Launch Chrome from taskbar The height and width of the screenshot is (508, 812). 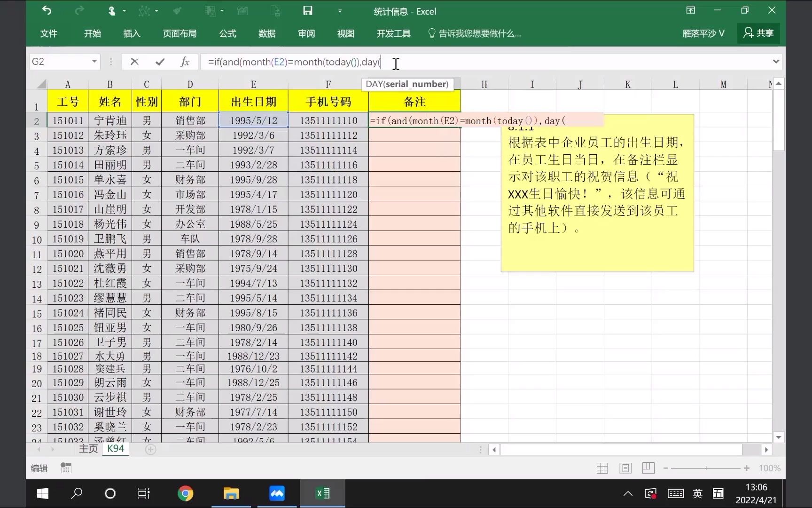186,493
